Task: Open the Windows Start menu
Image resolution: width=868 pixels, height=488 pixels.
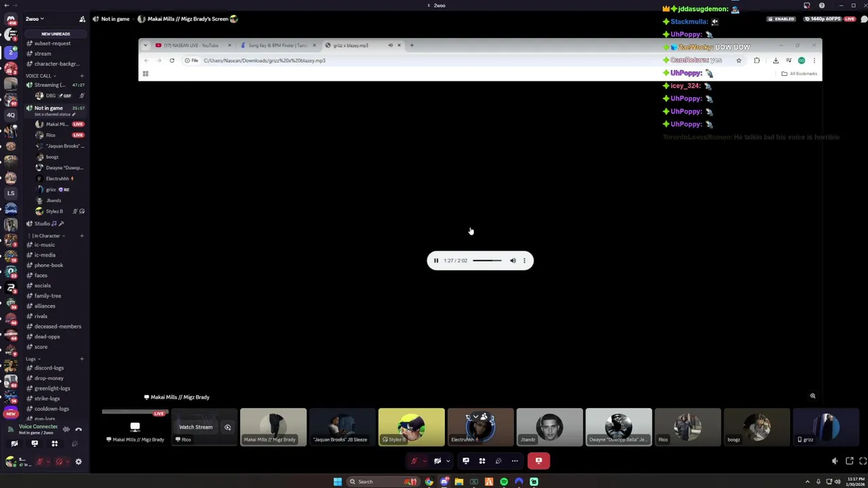Action: point(338,482)
